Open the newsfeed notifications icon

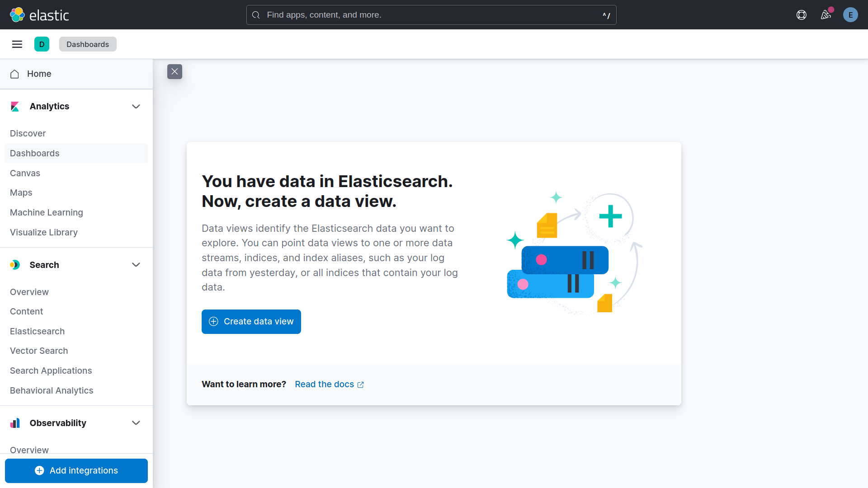826,14
